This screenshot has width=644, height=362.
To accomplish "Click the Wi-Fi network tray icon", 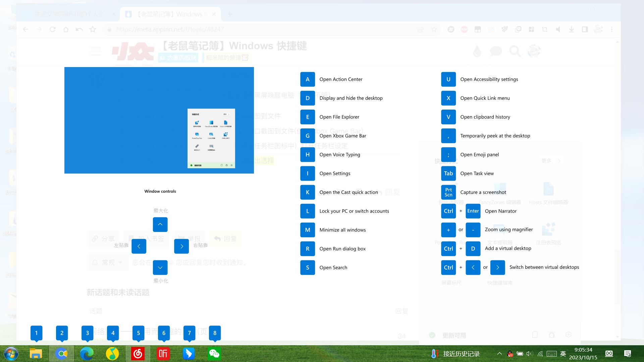I will [540, 354].
